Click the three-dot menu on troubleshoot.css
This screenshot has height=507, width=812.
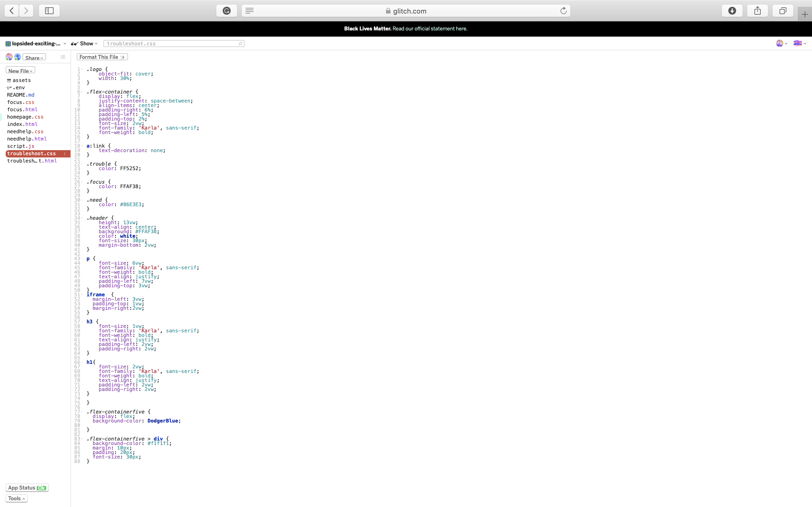(x=64, y=154)
